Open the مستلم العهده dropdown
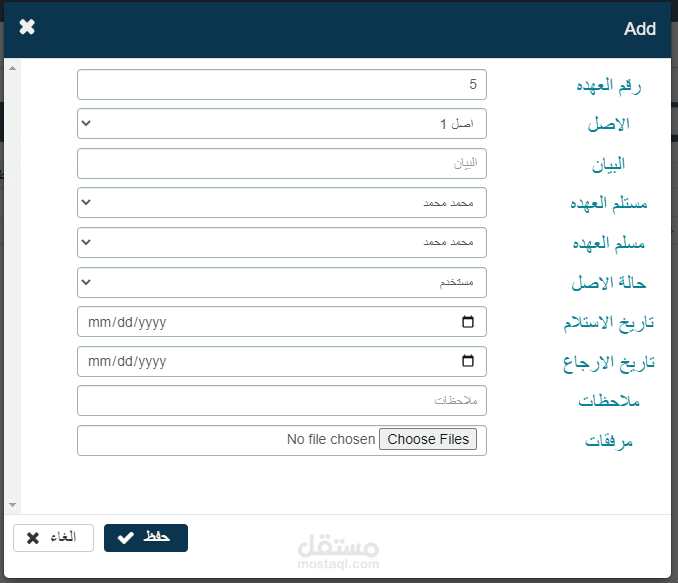678x583 pixels. [282, 202]
